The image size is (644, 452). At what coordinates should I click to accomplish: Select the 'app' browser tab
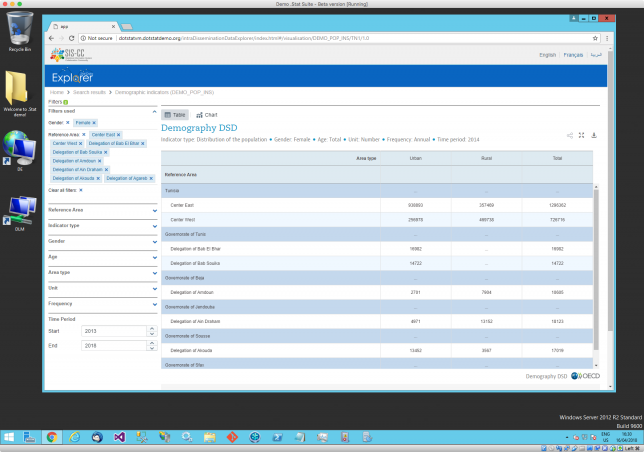(83, 27)
